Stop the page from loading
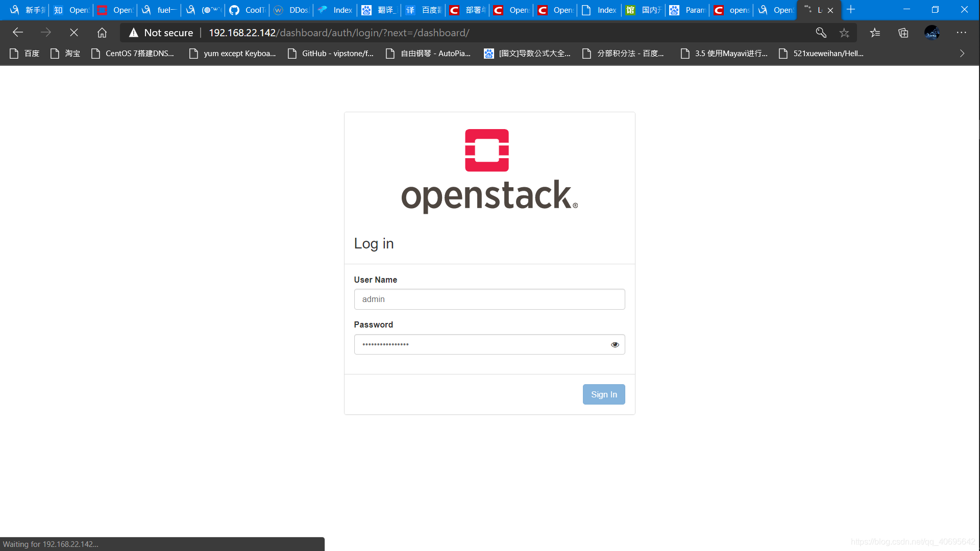Image resolution: width=980 pixels, height=551 pixels. tap(74, 33)
